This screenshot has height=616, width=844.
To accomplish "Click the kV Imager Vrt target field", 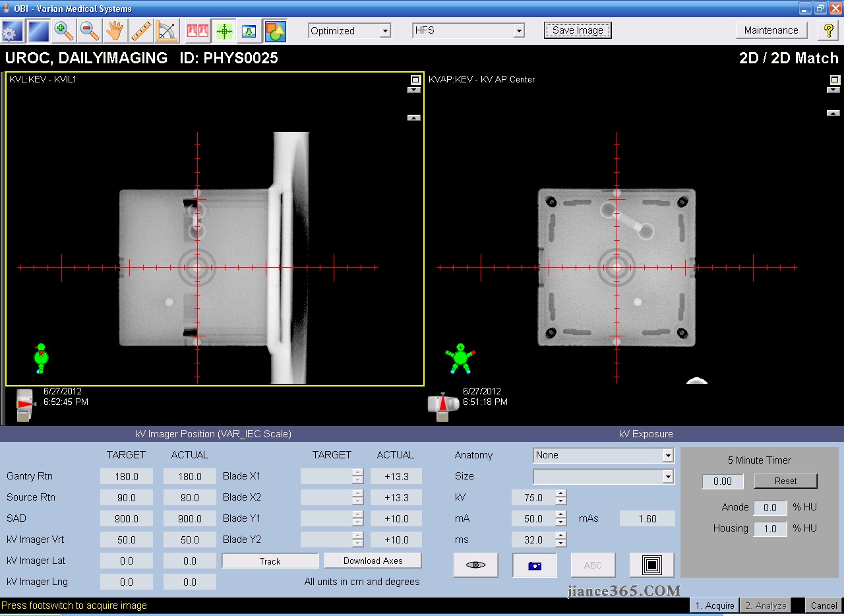I will [127, 539].
